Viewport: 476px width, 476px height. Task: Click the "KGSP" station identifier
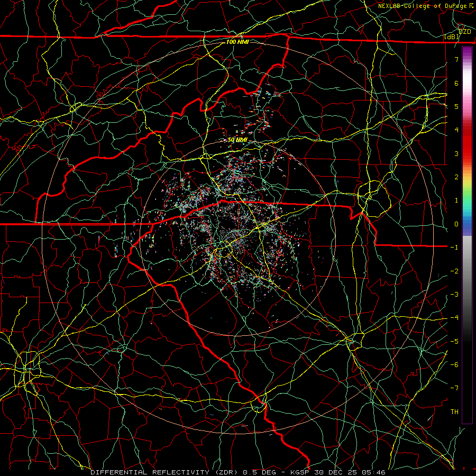point(301,472)
